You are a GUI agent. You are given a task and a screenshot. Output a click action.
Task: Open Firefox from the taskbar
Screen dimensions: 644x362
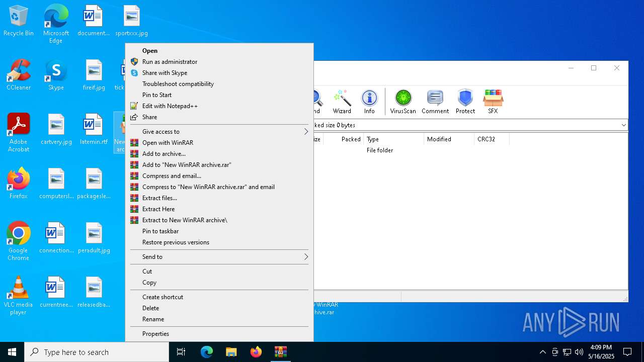click(256, 352)
